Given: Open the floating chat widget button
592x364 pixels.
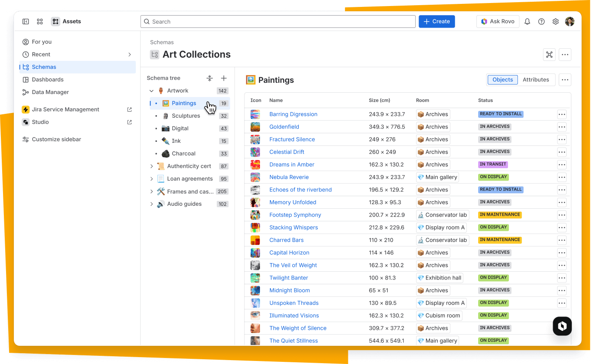Looking at the screenshot, I should coord(562,326).
